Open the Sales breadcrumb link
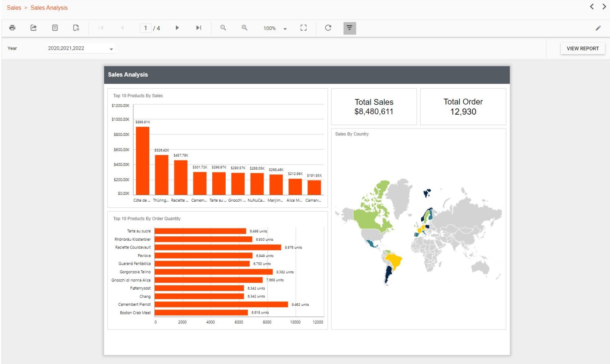Viewport: 610px width, 364px height. pyautogui.click(x=14, y=8)
